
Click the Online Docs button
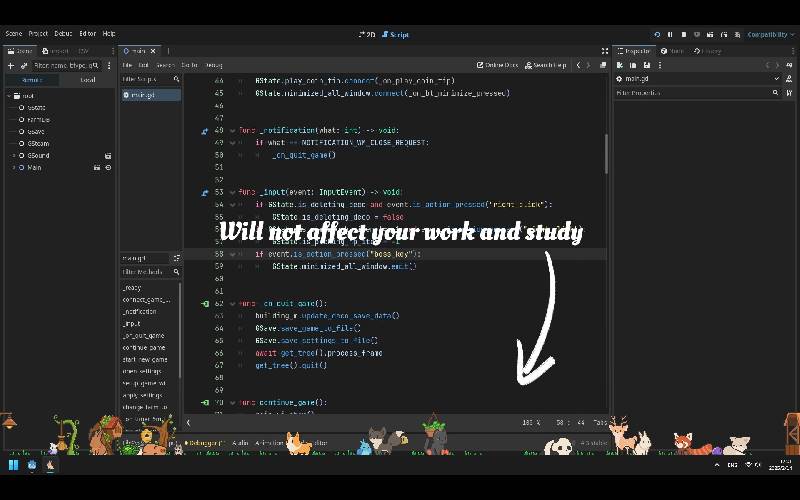coord(497,65)
